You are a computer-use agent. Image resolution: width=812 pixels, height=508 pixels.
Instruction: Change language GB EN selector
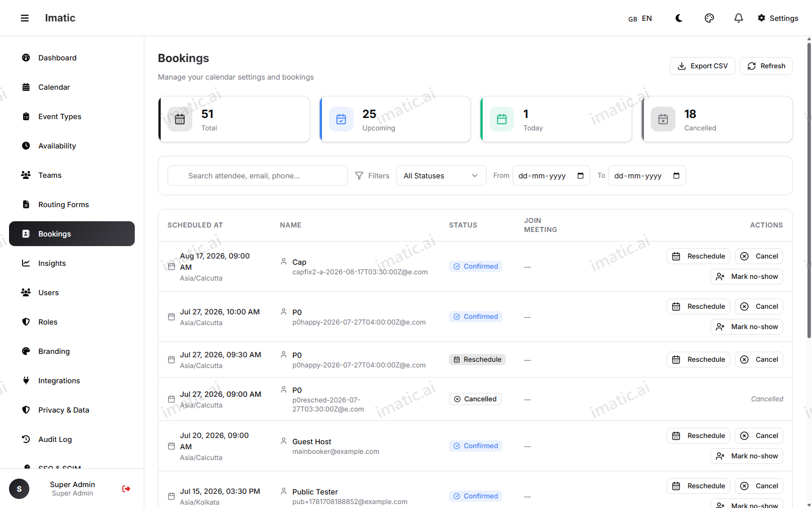click(640, 18)
